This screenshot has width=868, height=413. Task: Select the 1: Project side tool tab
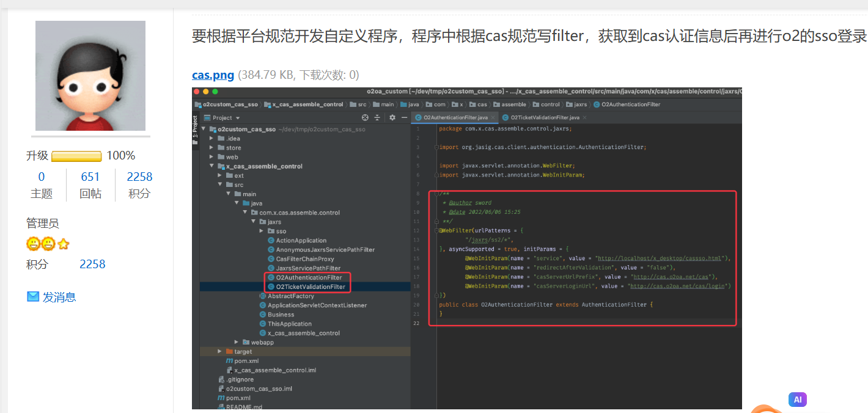pyautogui.click(x=196, y=125)
